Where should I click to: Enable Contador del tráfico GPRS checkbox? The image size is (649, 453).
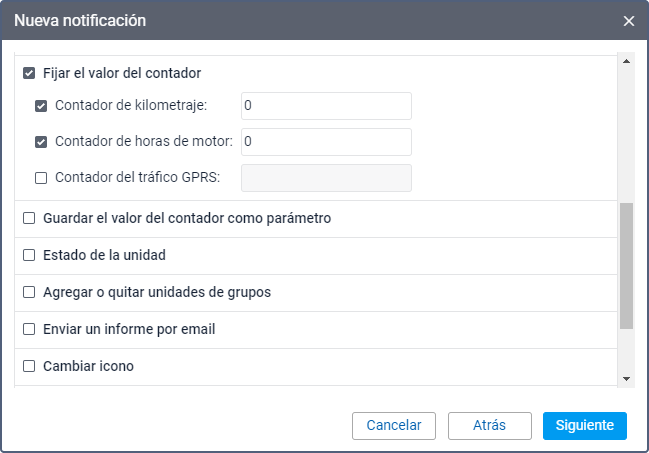click(x=41, y=178)
